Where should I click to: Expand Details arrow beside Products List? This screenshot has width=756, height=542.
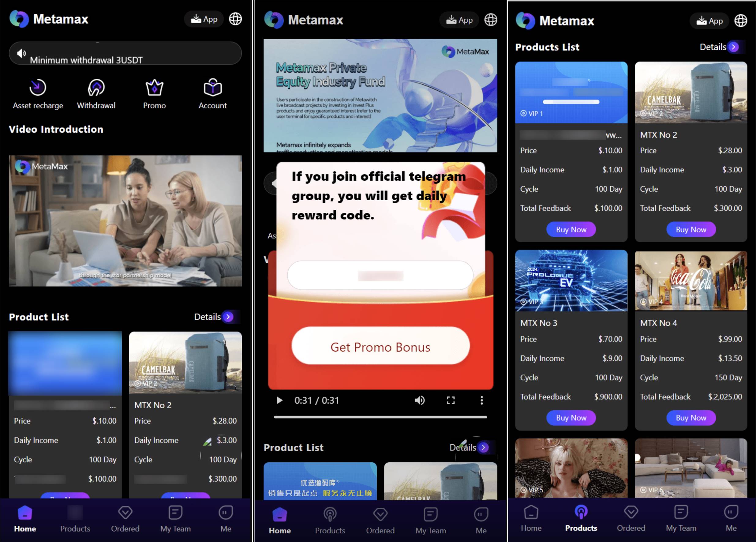click(x=733, y=47)
